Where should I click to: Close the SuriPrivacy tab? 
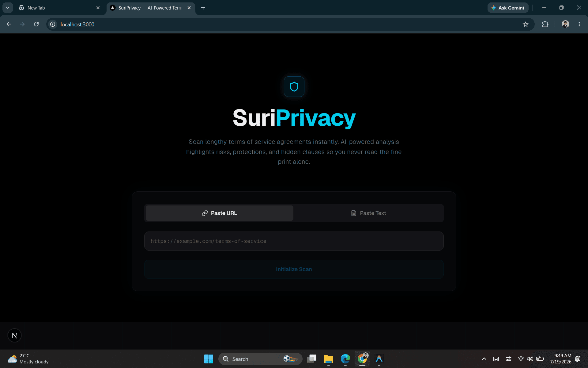tap(189, 8)
